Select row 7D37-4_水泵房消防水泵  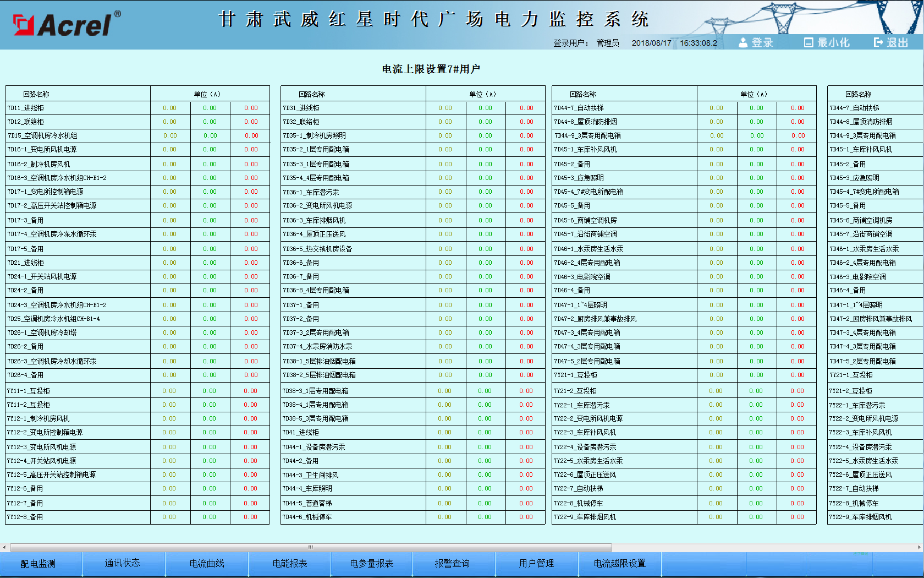click(413, 347)
